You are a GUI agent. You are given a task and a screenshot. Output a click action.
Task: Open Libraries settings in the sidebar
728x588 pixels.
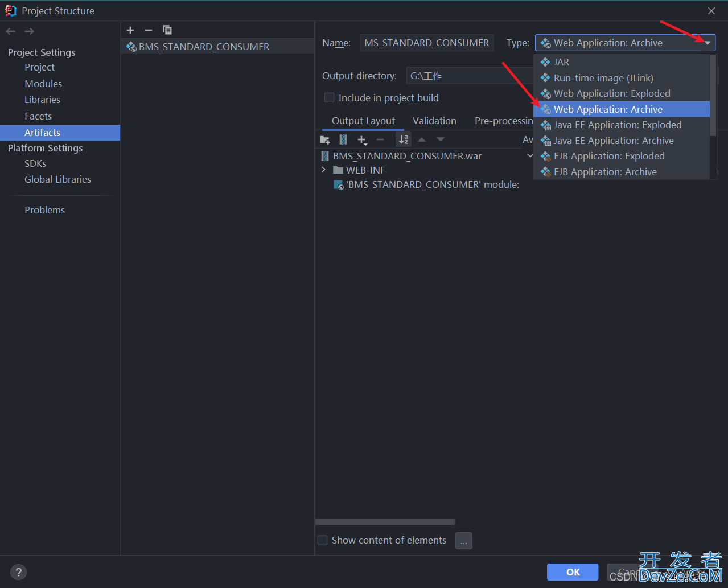[x=42, y=100]
